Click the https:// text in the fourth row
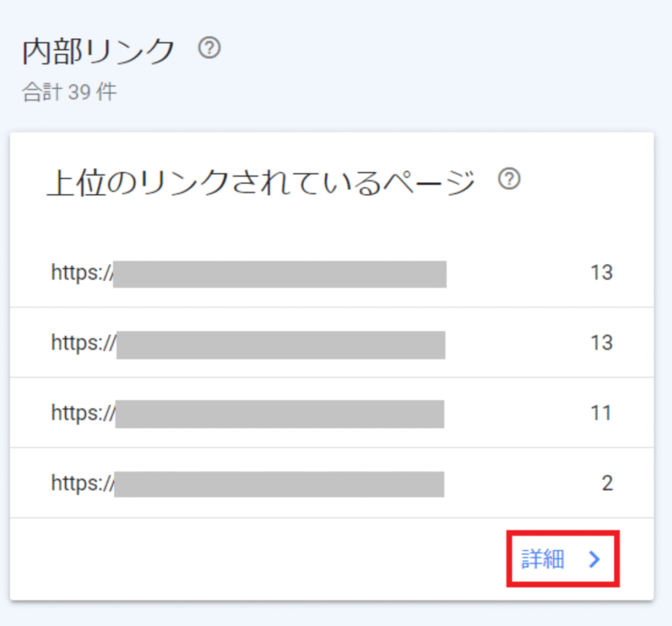 coord(82,483)
